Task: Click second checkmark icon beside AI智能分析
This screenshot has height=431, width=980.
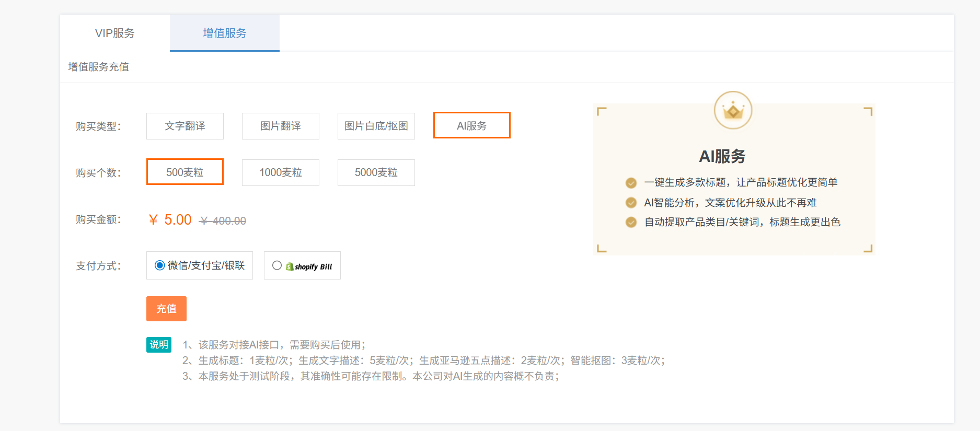Action: coord(631,203)
